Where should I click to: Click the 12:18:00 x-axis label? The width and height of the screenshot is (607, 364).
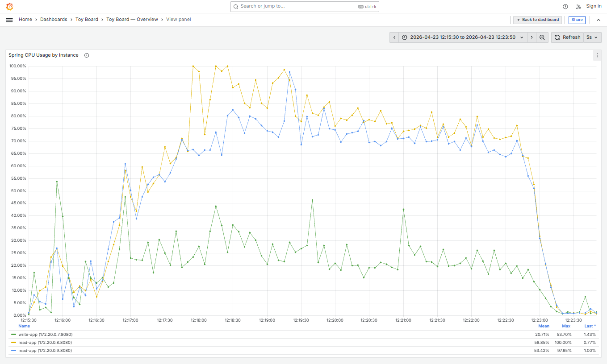pos(198,320)
